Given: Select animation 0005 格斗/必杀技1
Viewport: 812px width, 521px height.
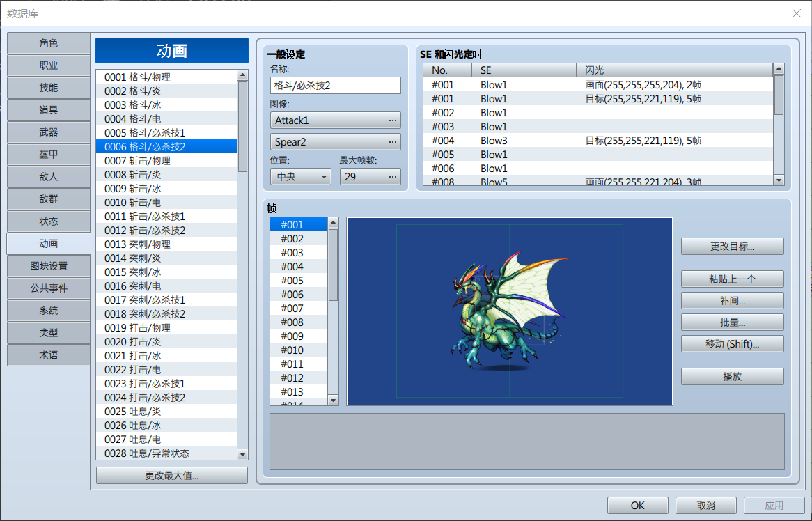Looking at the screenshot, I should [166, 132].
